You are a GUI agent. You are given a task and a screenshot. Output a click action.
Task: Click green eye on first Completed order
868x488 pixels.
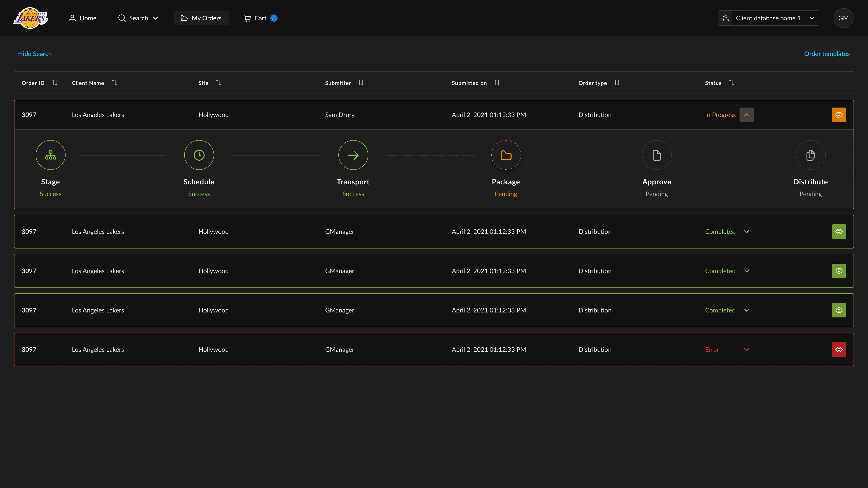coord(839,232)
